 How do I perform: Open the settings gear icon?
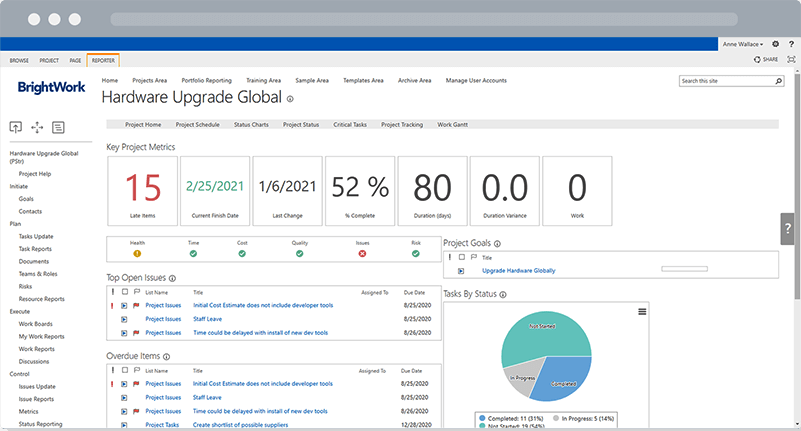(x=776, y=44)
